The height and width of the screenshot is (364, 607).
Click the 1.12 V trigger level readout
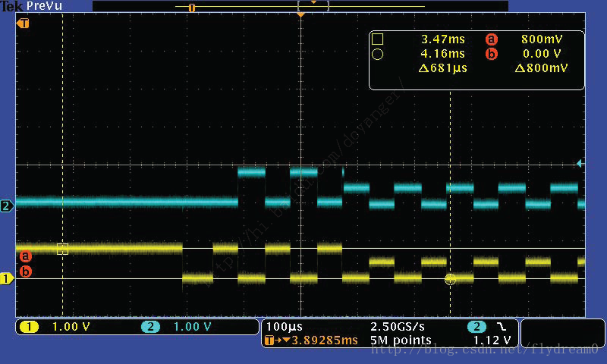pos(492,340)
